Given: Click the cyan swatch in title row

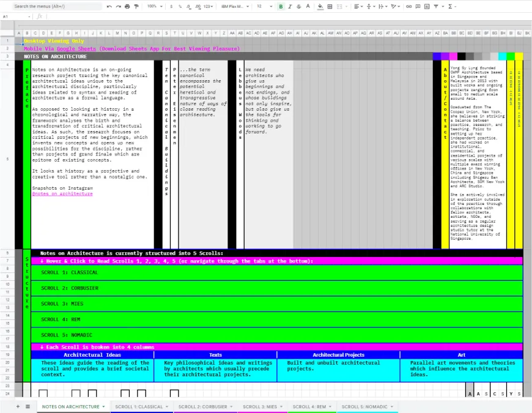Looking at the screenshot, I should tap(503, 56).
